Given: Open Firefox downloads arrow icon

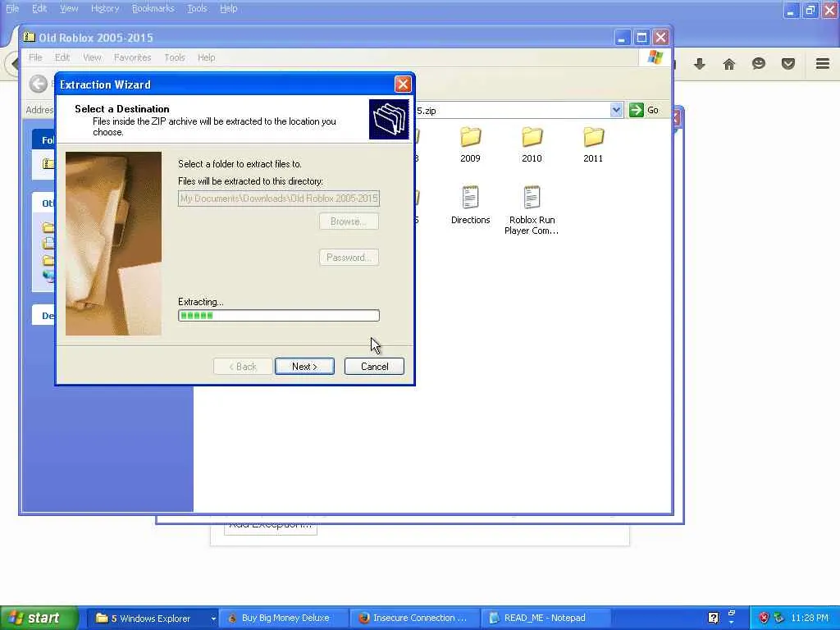Looking at the screenshot, I should [699, 64].
